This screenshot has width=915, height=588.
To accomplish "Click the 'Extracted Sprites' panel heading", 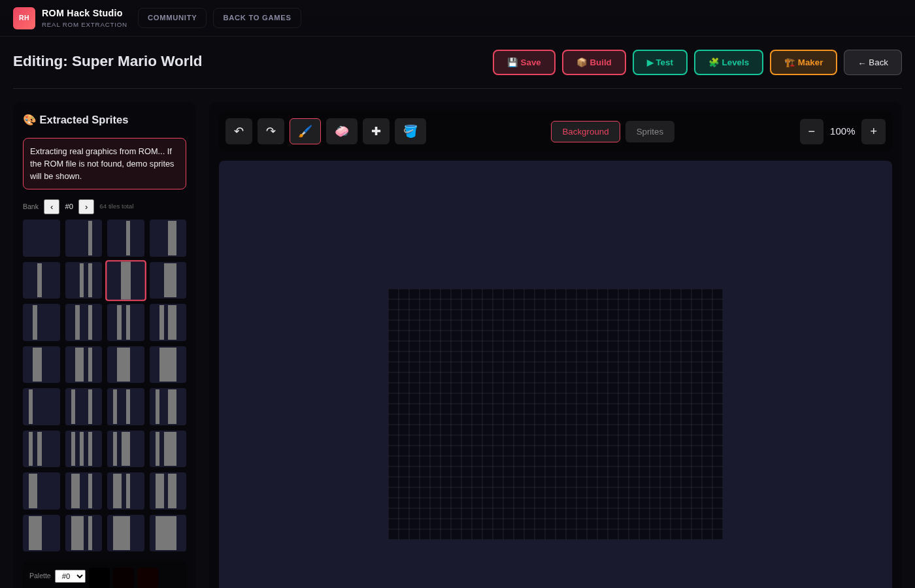I will (76, 120).
